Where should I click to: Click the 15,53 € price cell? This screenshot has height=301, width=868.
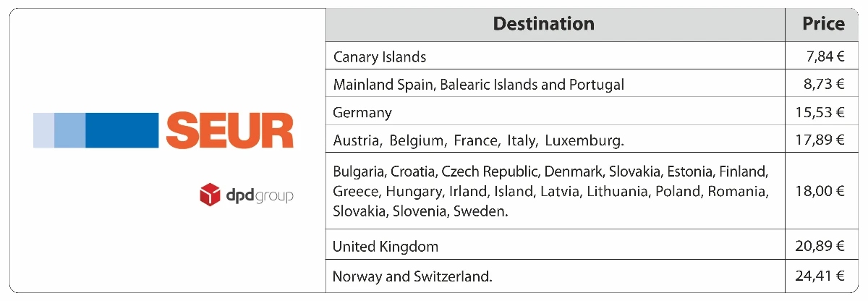pos(823,111)
